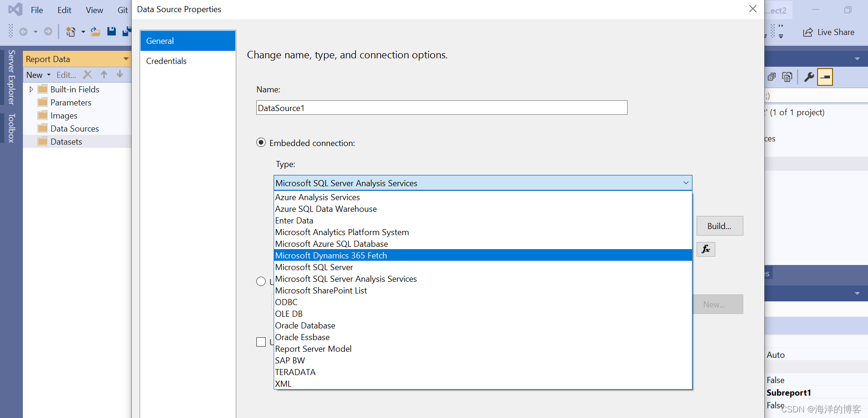
Task: Choose SAP BW option
Action: coord(483,361)
